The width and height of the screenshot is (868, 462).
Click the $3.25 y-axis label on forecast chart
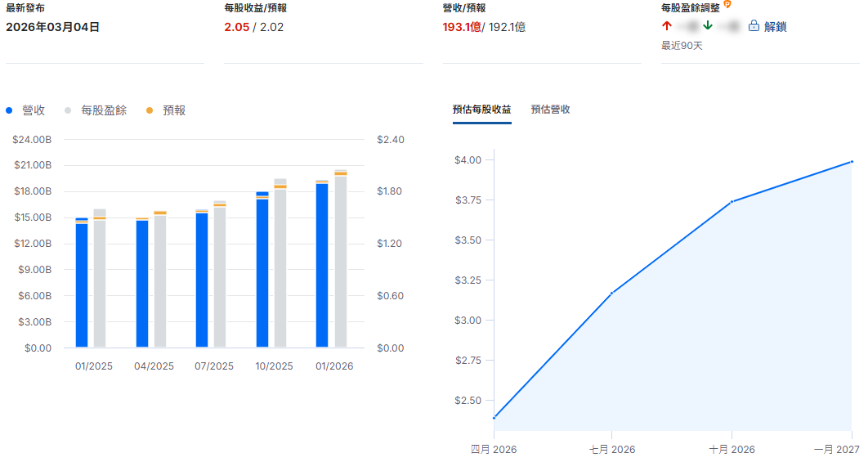click(468, 280)
